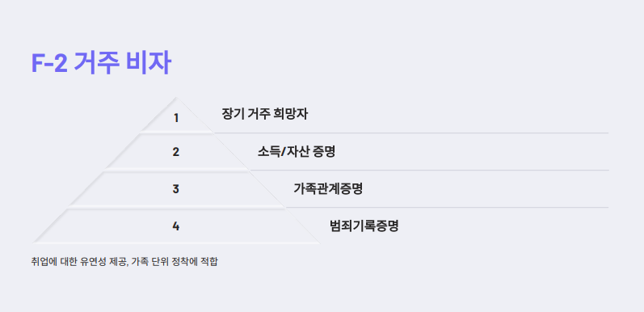Click the divider line under 소득/자산 증명
Image resolution: width=644 pixels, height=312 pixels.
(429, 171)
